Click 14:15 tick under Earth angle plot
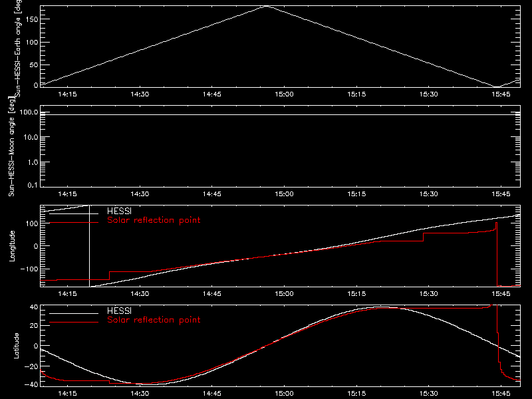 pos(68,94)
